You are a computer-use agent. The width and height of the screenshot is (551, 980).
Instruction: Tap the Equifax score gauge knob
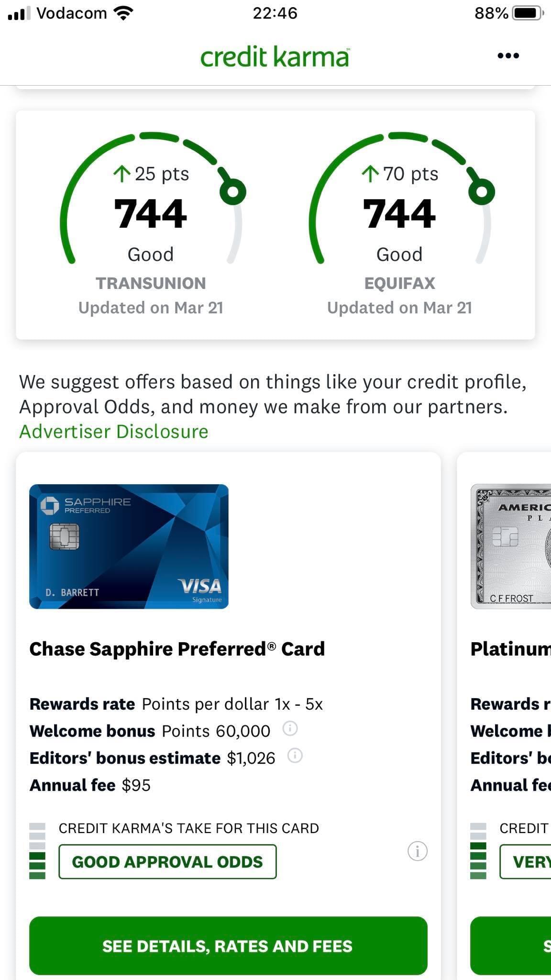click(482, 192)
